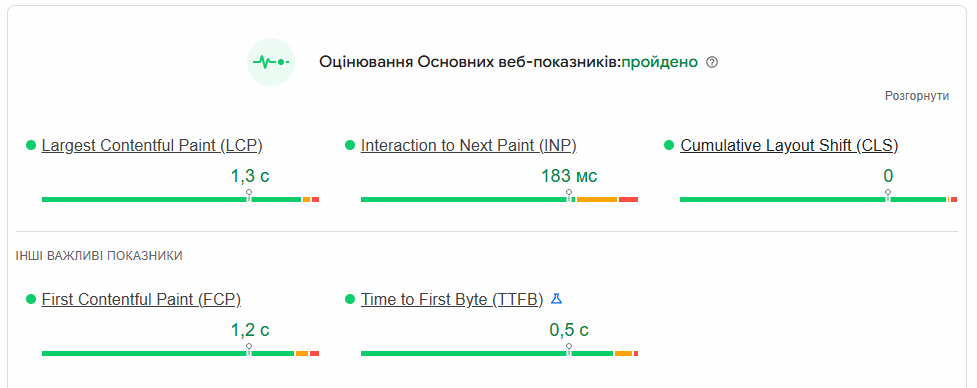Screen dimensions: 977x388
Task: Open the Interaction to Next Paint (INP) link
Action: pyautogui.click(x=469, y=146)
